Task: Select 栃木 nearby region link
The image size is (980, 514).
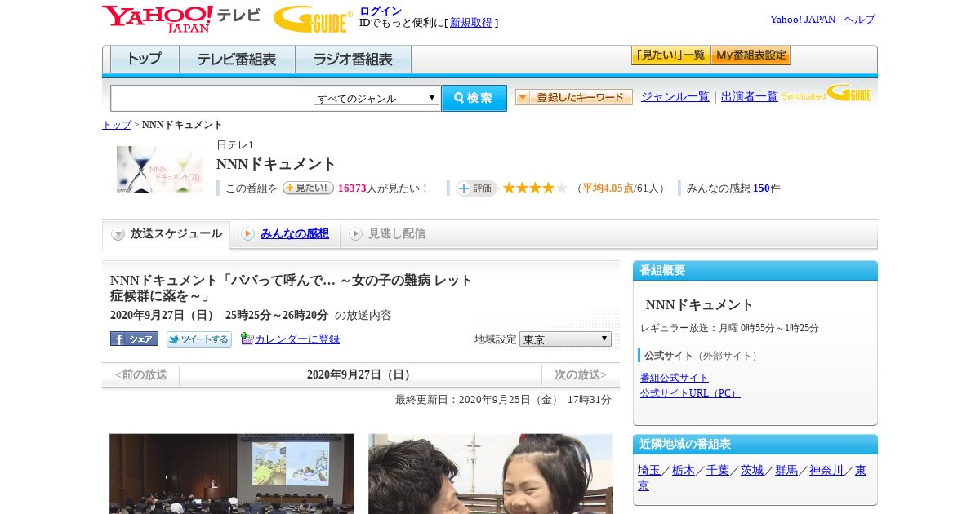Action: [x=684, y=471]
